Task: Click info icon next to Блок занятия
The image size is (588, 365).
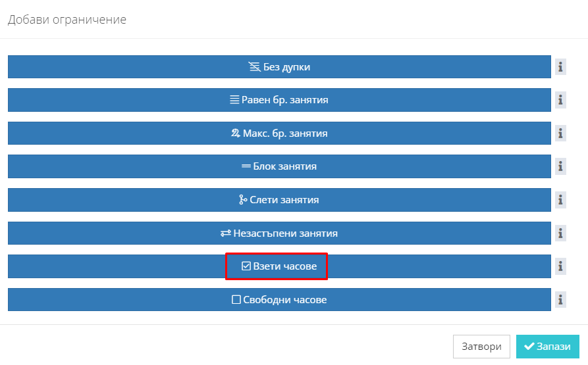Action: point(560,166)
